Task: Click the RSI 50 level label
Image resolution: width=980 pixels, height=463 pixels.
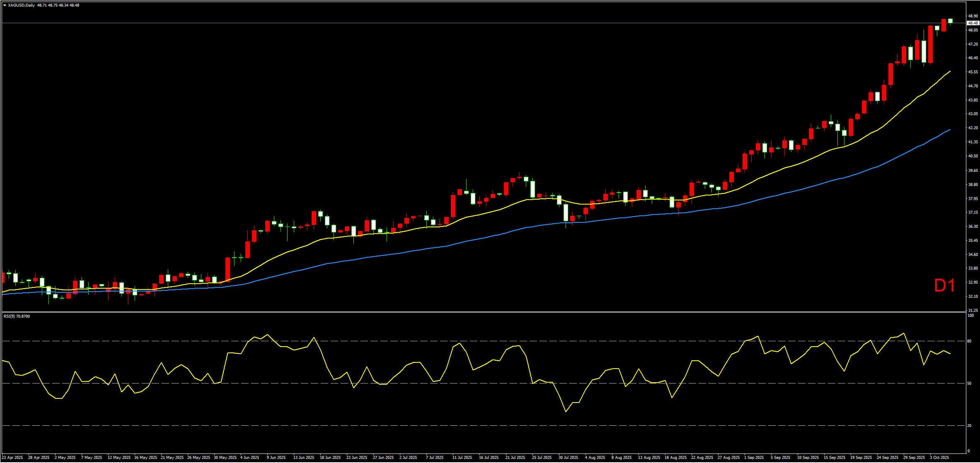Action: pos(969,383)
